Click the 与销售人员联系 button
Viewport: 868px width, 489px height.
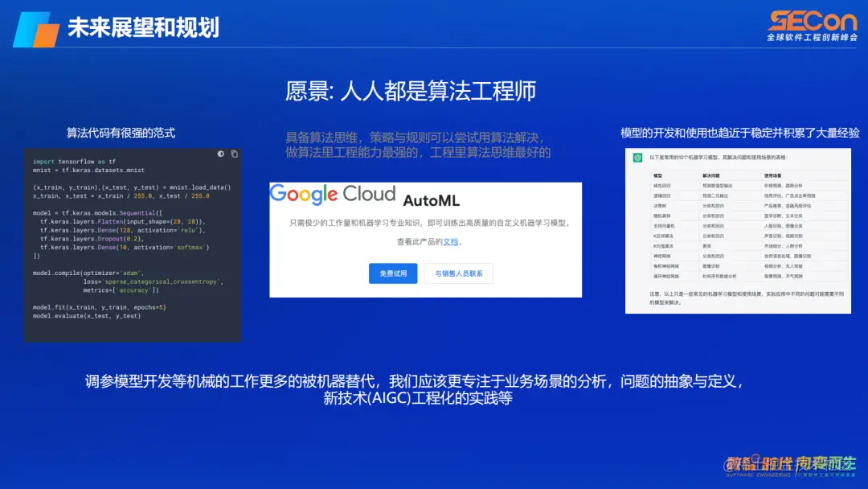pyautogui.click(x=458, y=273)
